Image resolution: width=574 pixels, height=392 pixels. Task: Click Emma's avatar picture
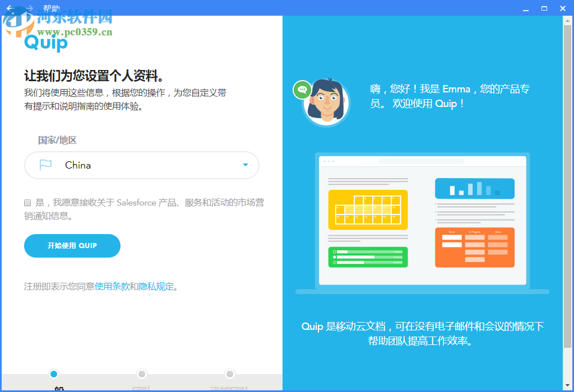tap(326, 102)
